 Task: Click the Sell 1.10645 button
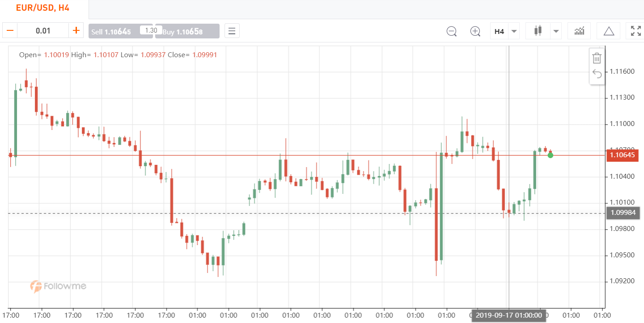[x=114, y=31]
